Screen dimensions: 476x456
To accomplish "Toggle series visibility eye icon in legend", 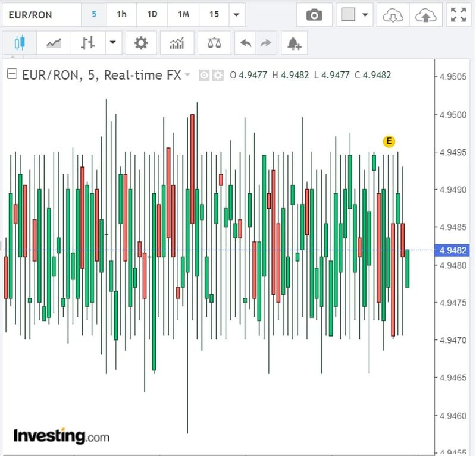I will tap(204, 75).
